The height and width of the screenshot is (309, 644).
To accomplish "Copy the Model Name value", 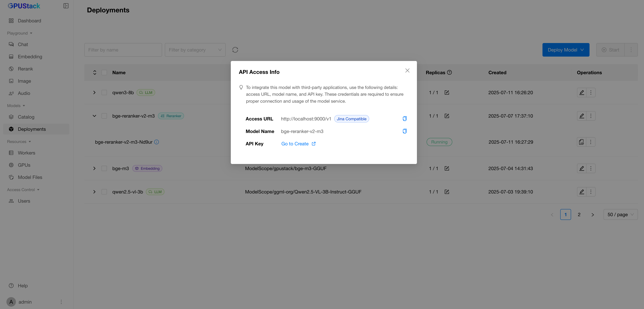I will [x=405, y=131].
